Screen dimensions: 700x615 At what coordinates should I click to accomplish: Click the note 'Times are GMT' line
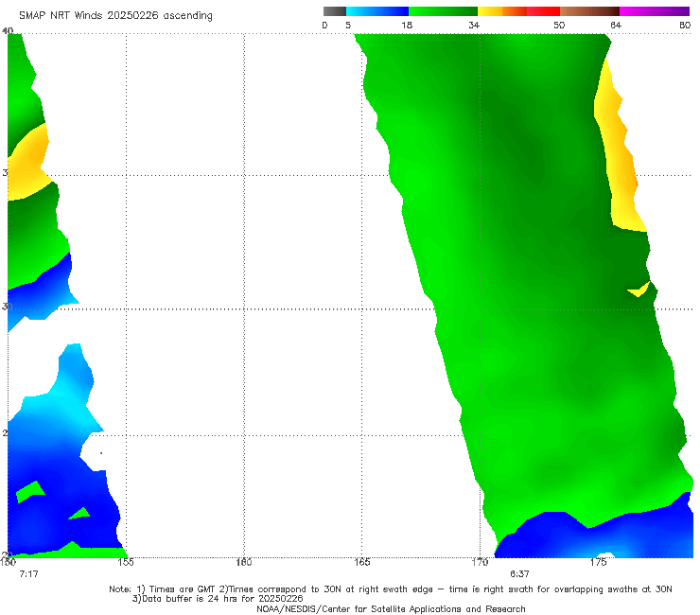click(x=390, y=589)
